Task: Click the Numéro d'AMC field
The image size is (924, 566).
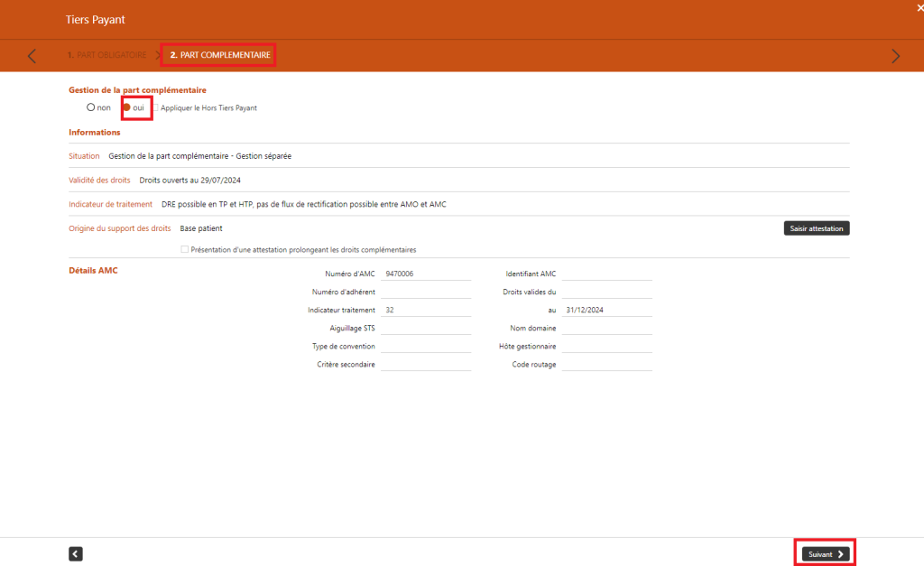Action: coord(426,273)
